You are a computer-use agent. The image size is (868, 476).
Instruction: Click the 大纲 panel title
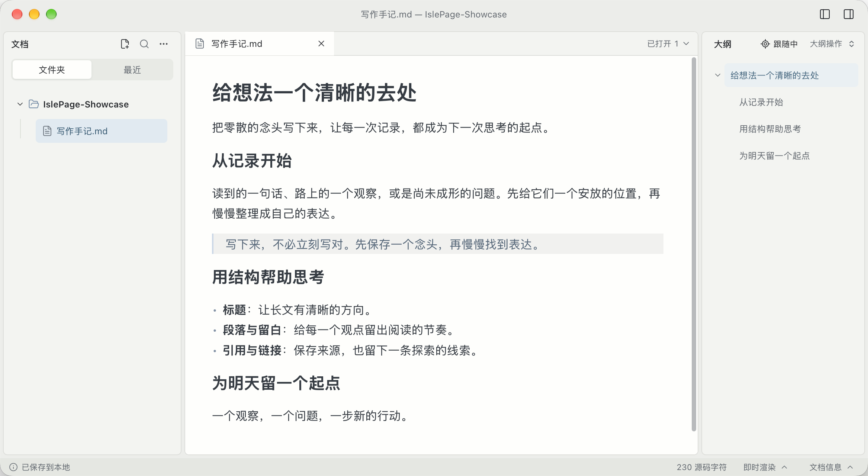point(723,44)
